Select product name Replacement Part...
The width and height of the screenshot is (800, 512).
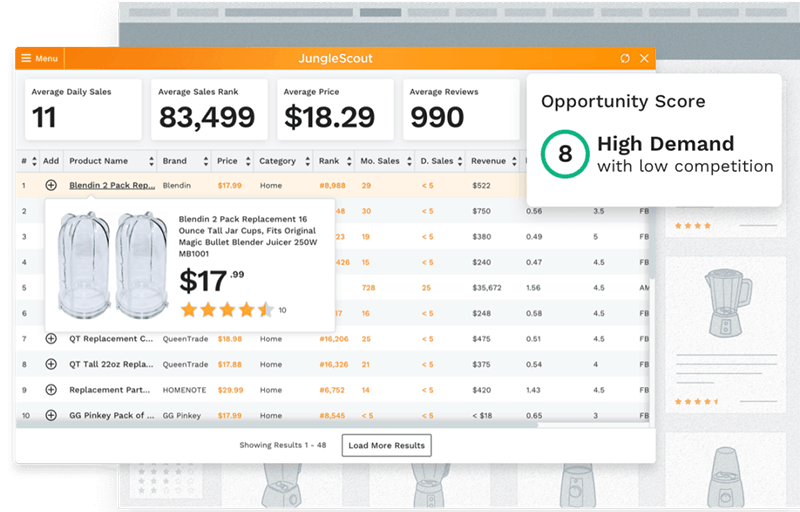coord(110,390)
